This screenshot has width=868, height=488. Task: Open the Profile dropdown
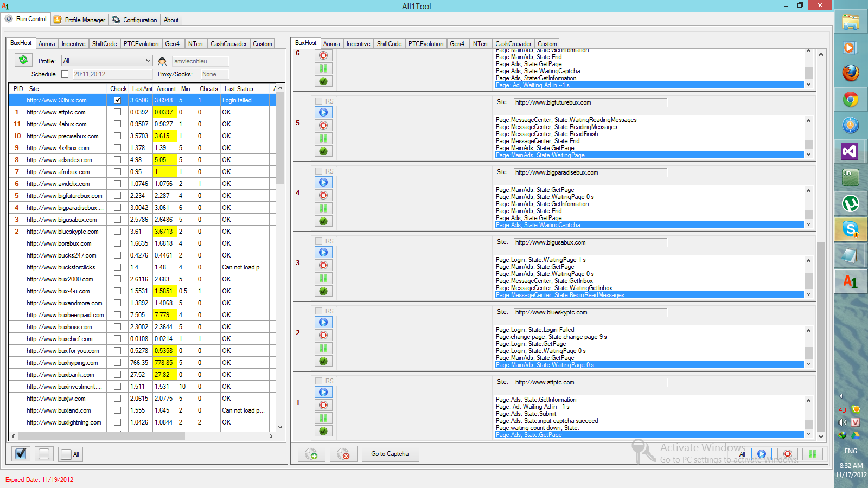coord(107,61)
